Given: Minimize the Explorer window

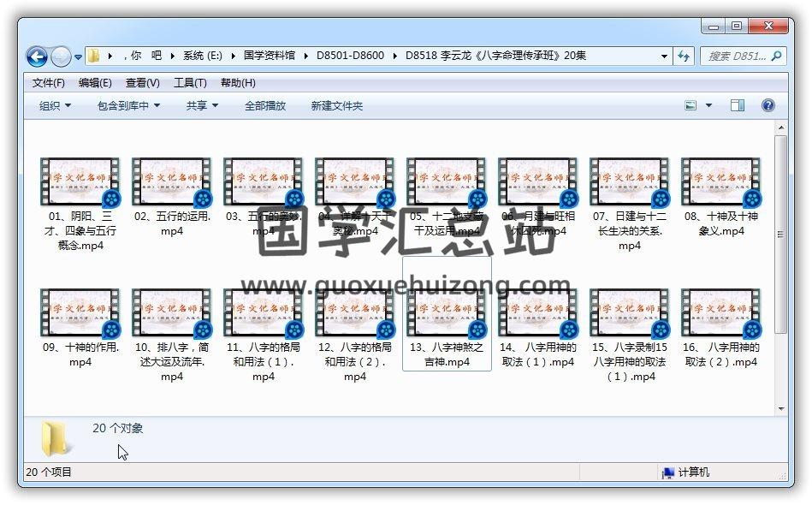Looking at the screenshot, I should point(714,26).
